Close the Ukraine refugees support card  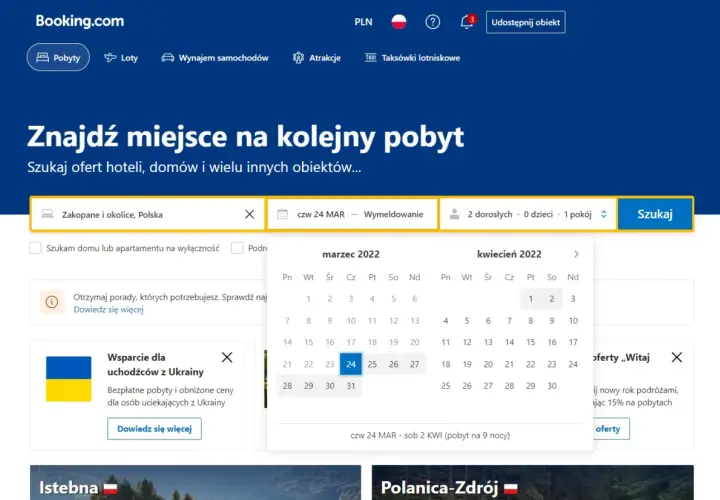[227, 357]
